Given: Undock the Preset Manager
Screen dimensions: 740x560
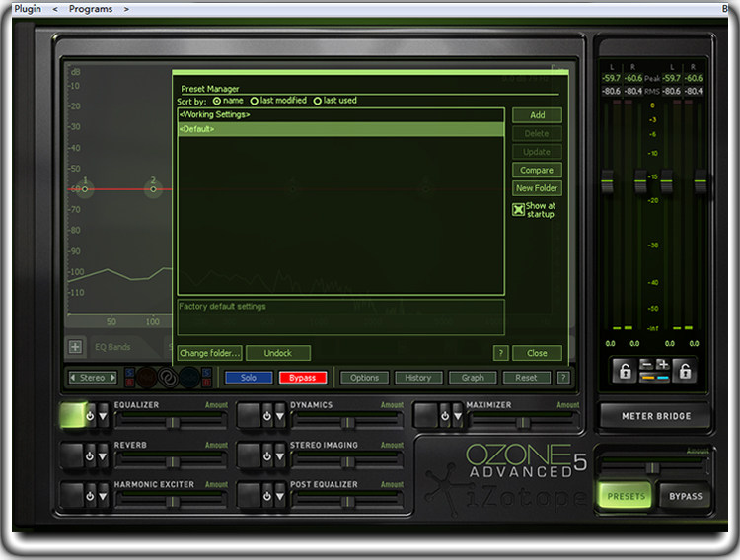Looking at the screenshot, I should pyautogui.click(x=278, y=353).
